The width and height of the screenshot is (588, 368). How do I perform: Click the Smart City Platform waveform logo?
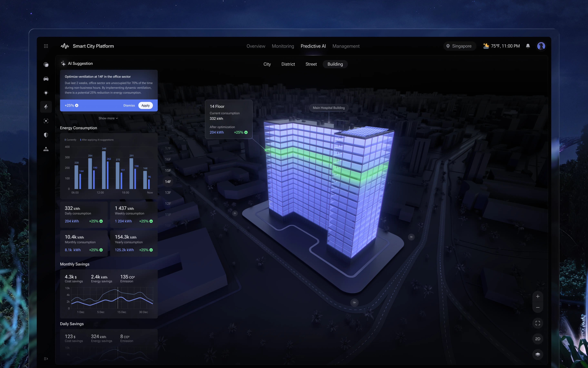65,46
